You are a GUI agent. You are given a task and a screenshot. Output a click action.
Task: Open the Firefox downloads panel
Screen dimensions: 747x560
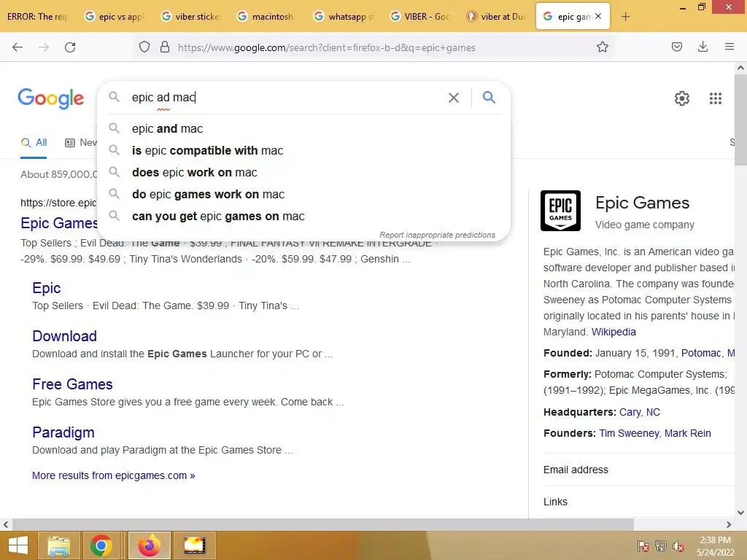tap(703, 47)
